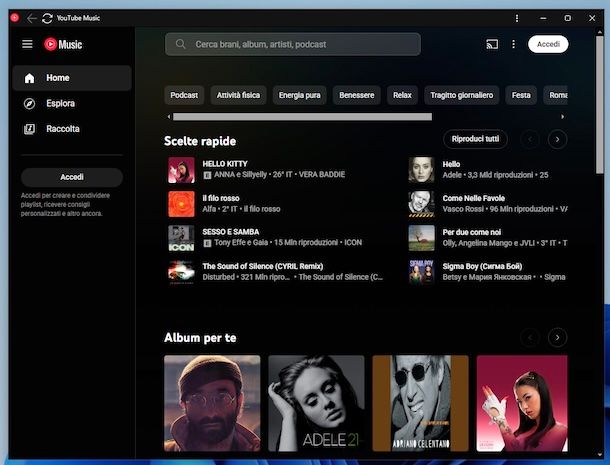The height and width of the screenshot is (465, 610).
Task: Click the back arrow in title bar
Action: (32, 18)
